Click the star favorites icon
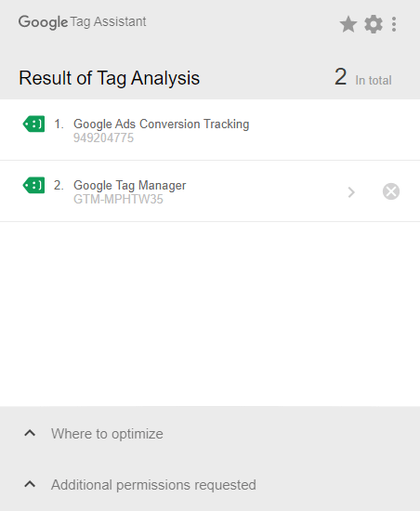This screenshot has height=511, width=420. coord(348,24)
